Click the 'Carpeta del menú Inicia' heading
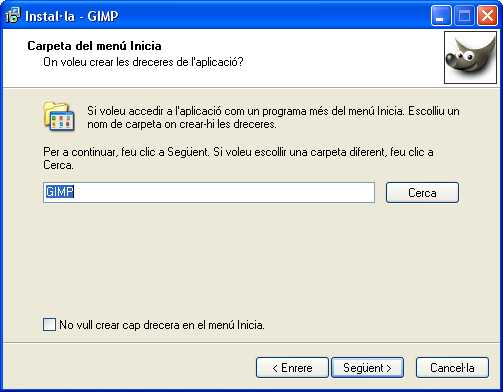This screenshot has width=503, height=392. coord(94,46)
